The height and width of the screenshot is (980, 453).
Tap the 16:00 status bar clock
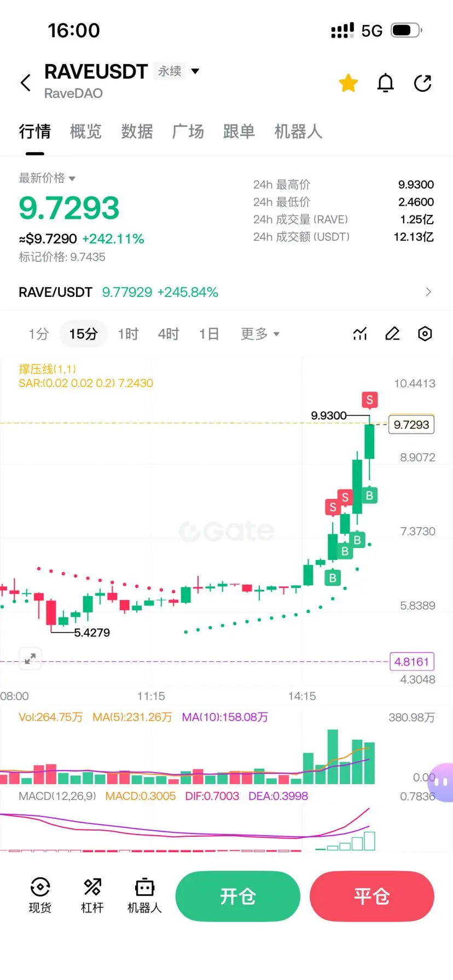pos(74,31)
